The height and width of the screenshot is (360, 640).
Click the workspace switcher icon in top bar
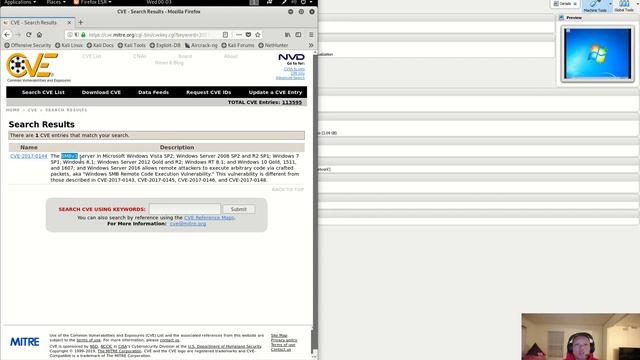click(254, 2)
